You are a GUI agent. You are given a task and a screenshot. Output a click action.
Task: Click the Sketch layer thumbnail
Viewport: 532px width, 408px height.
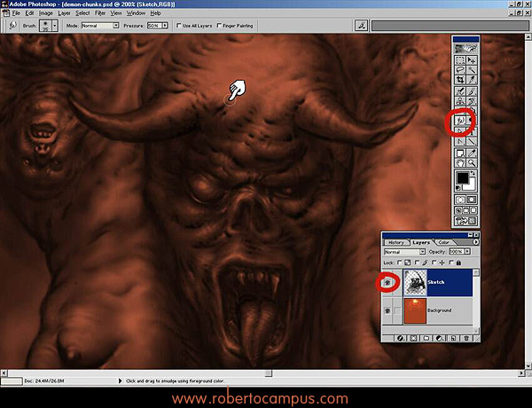pos(415,282)
